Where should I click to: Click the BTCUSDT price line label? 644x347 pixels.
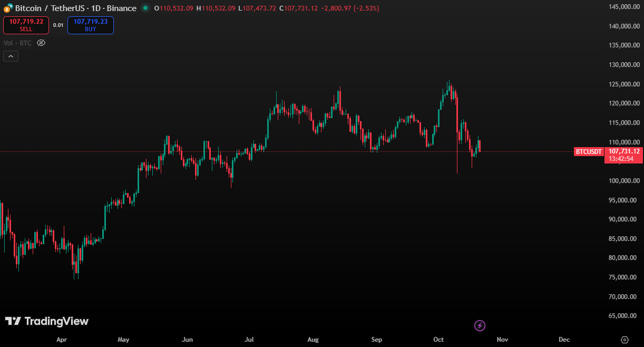pos(589,152)
